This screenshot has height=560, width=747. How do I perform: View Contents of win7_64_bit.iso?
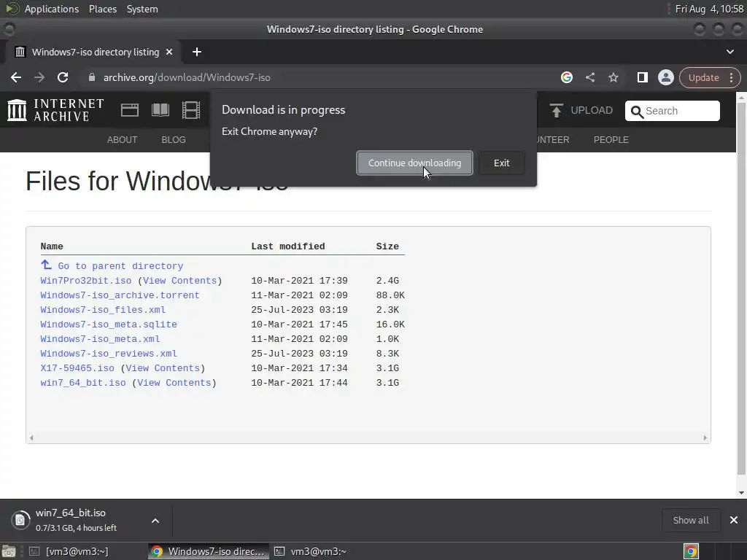(x=174, y=383)
